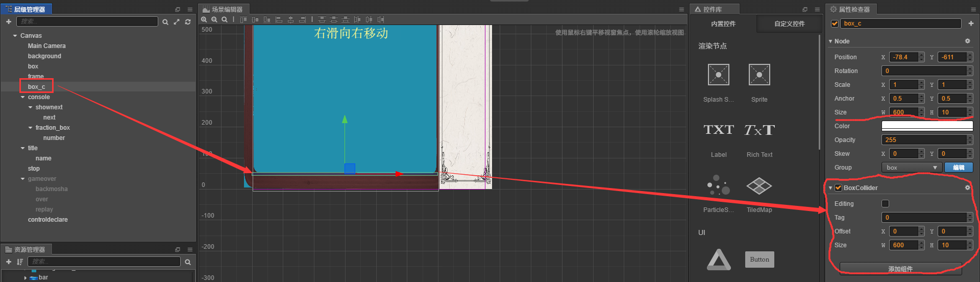Collapse the Node properties section
980x282 pixels.
830,41
